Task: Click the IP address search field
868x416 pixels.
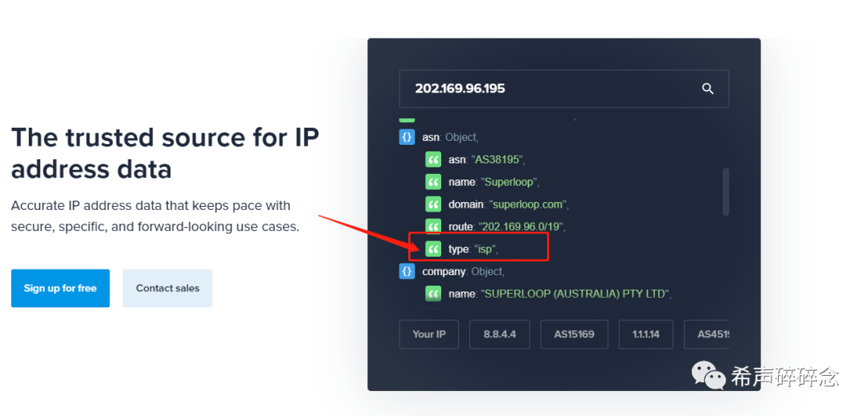Action: [x=564, y=89]
